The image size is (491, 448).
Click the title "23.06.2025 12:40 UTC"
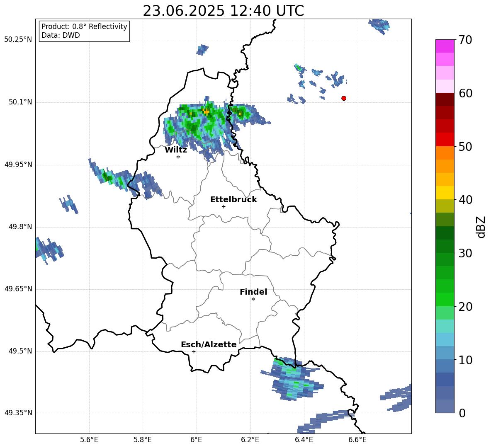pyautogui.click(x=223, y=11)
